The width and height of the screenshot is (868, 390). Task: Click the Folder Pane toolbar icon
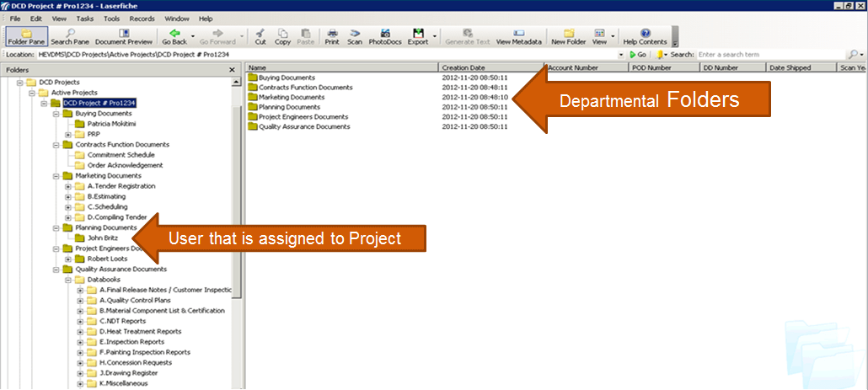point(24,36)
